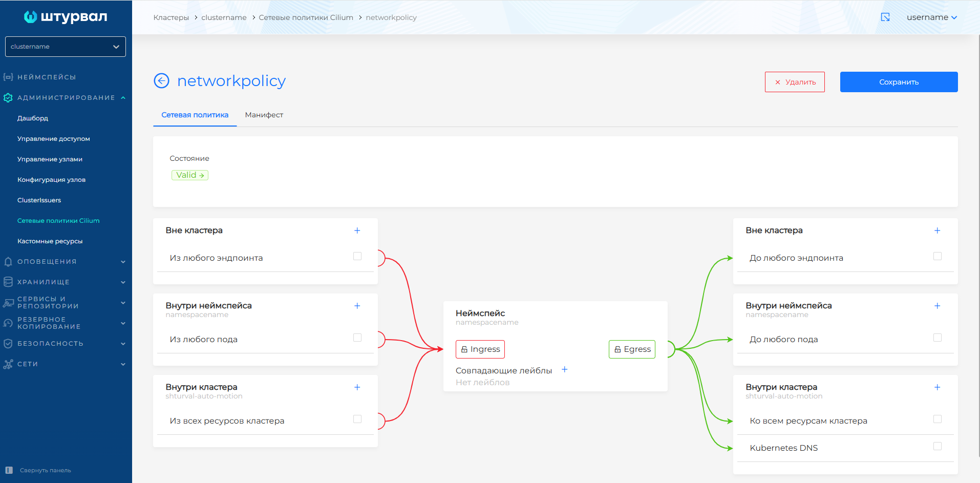This screenshot has width=980, height=483.
Task: Enable 'Из любого эндпоинта' checkbox
Action: [x=357, y=256]
